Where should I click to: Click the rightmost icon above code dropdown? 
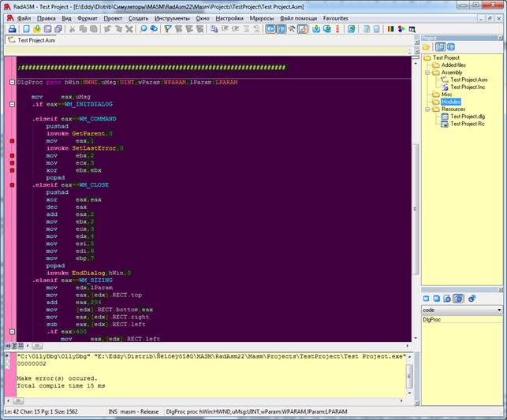[472, 299]
